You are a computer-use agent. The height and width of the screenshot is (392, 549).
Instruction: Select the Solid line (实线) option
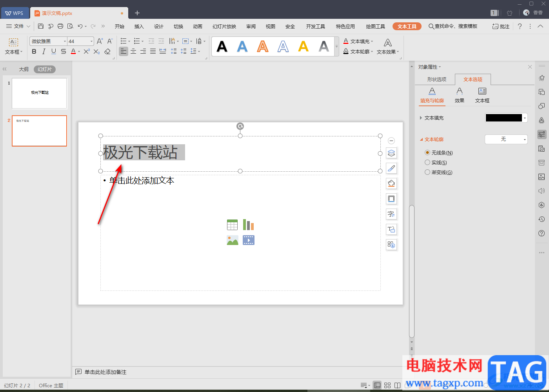point(436,162)
